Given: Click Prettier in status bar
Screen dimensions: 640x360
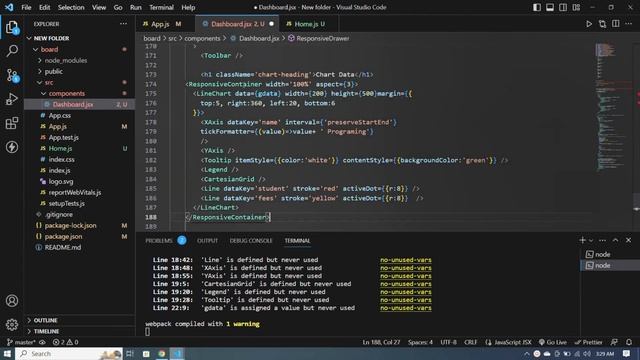Looking at the screenshot, I should coord(588,342).
